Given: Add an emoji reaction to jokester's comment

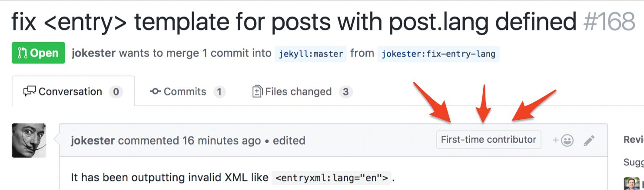Looking at the screenshot, I should click(563, 140).
